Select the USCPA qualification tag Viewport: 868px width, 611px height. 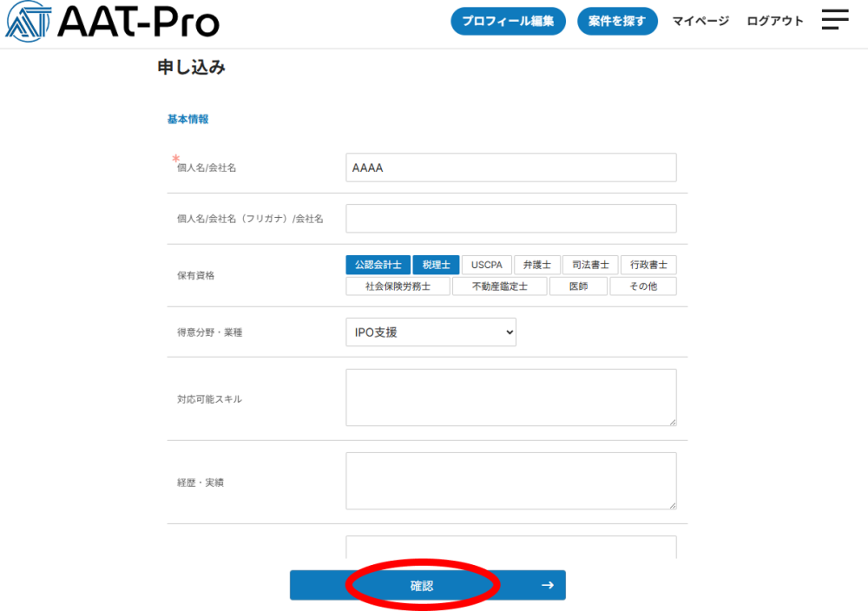coord(486,266)
